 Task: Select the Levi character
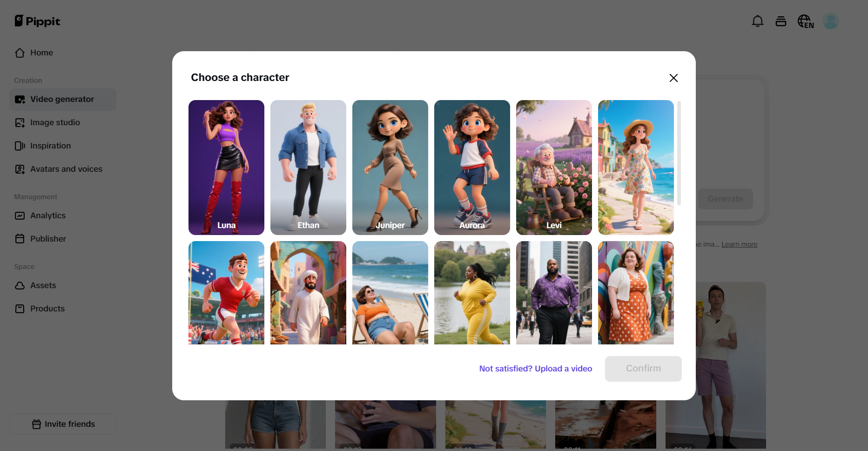click(554, 168)
